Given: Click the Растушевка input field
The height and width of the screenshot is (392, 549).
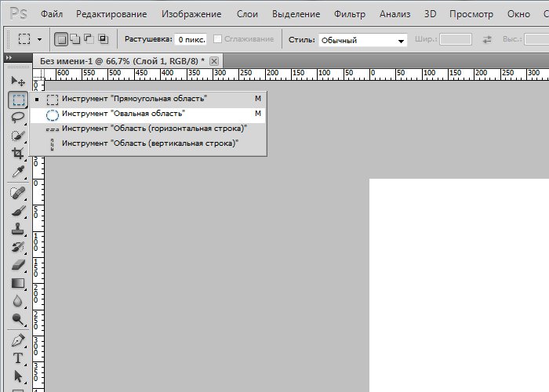Looking at the screenshot, I should pos(191,39).
